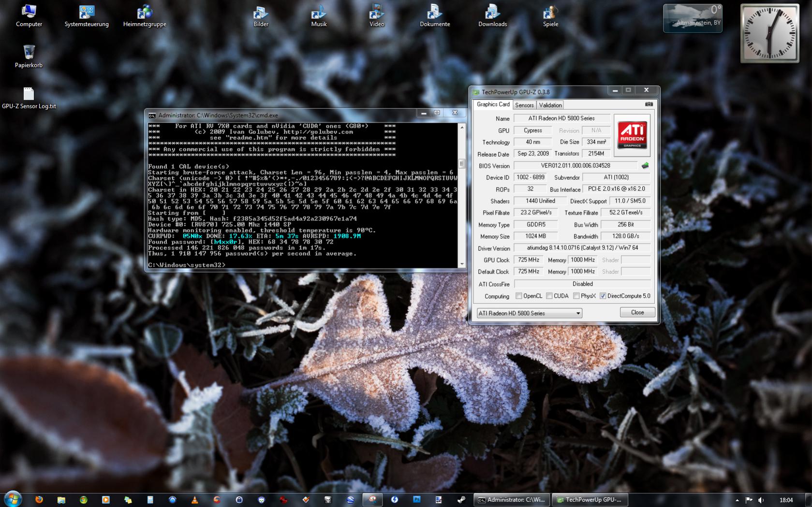This screenshot has width=812, height=507.
Task: Click the Release Date value Sep 23, 2009
Action: pyautogui.click(x=533, y=154)
